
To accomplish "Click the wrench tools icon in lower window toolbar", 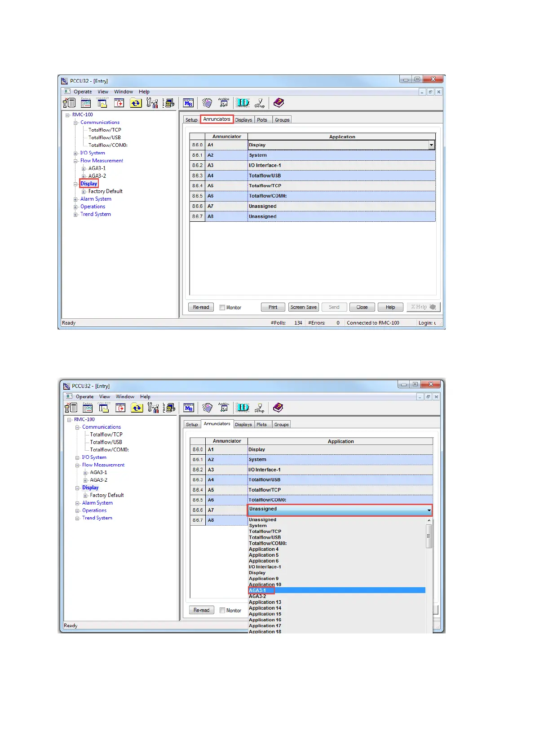I will [153, 408].
